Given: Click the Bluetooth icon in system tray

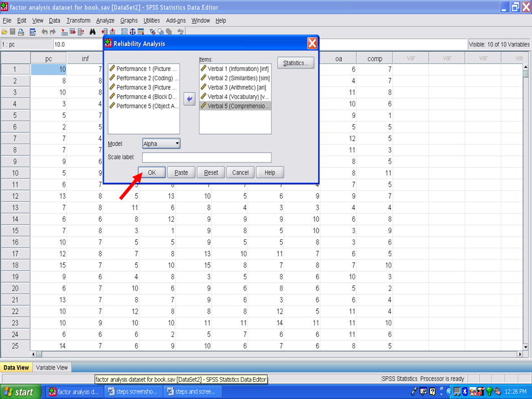Looking at the screenshot, I should click(465, 392).
